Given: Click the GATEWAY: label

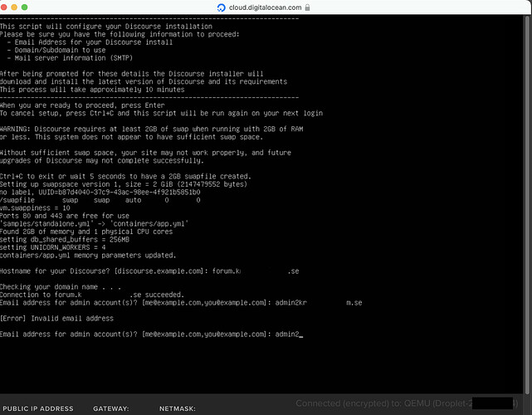Looking at the screenshot, I should [x=111, y=408].
